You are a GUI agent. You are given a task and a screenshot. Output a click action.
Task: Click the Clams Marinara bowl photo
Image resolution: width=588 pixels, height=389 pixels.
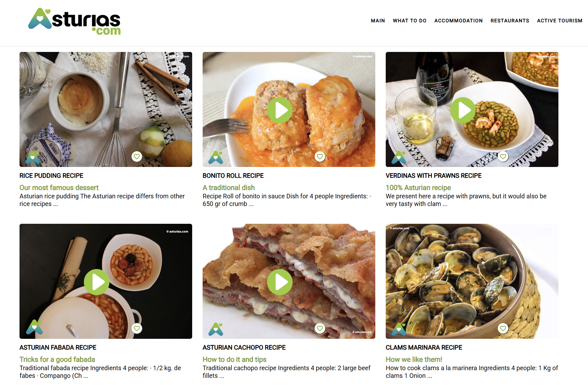point(472,281)
